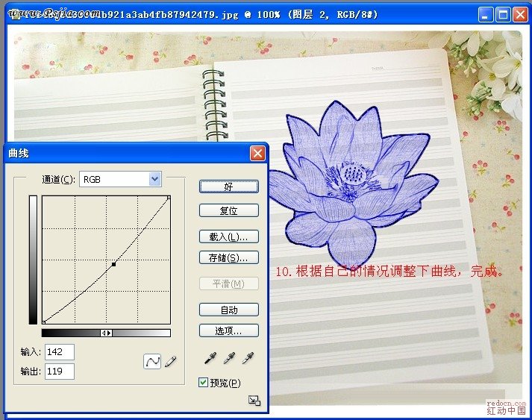Pick the black point eyedropper
The width and height of the screenshot is (532, 420).
[210, 358]
